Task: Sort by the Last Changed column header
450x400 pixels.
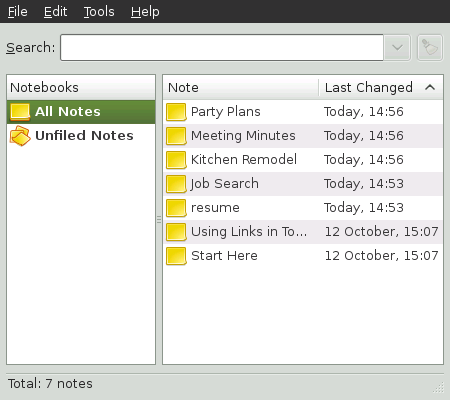Action: coord(381,87)
